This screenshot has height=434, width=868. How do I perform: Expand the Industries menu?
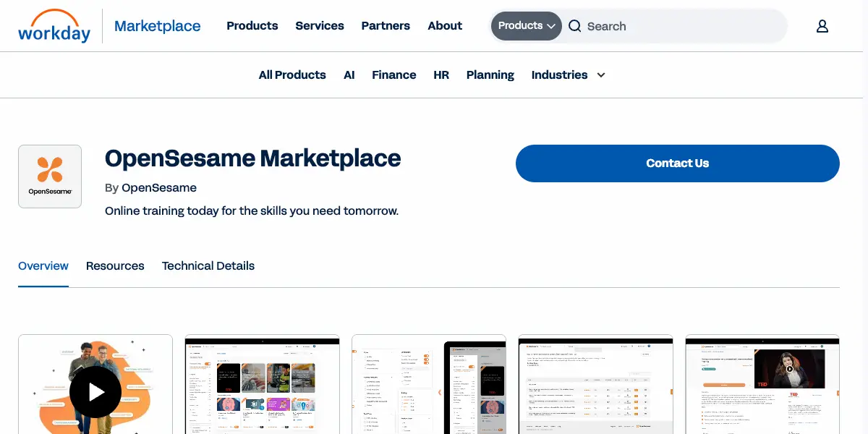(x=568, y=75)
